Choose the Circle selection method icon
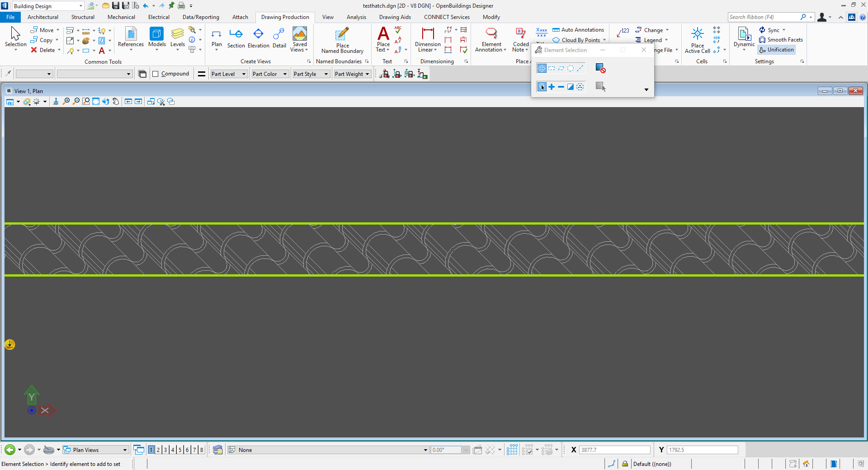Screen dimensions: 868x470 571,68
